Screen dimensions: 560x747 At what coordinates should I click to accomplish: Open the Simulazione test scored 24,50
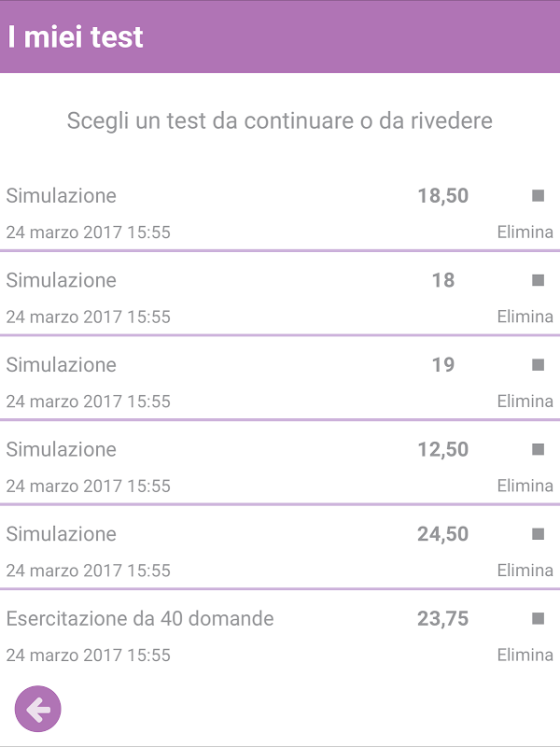click(62, 534)
